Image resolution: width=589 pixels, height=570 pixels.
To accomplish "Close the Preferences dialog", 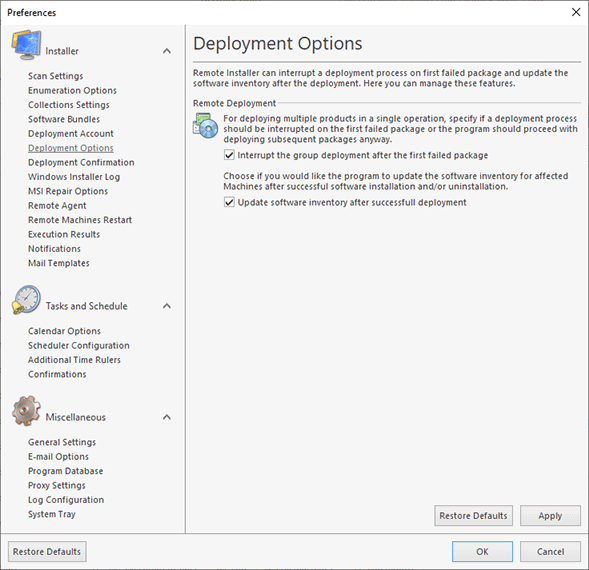I will tap(576, 12).
